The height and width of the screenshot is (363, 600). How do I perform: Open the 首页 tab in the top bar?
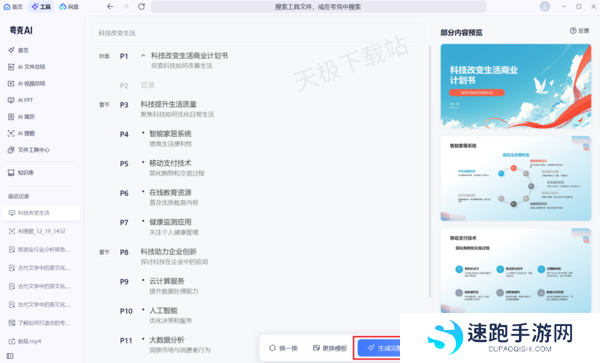point(13,7)
